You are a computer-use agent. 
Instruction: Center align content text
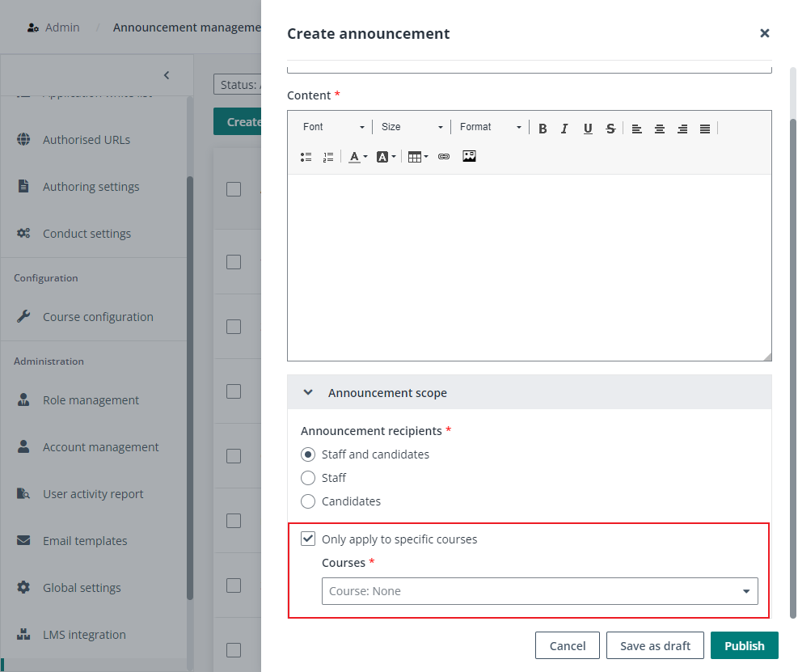coord(660,129)
